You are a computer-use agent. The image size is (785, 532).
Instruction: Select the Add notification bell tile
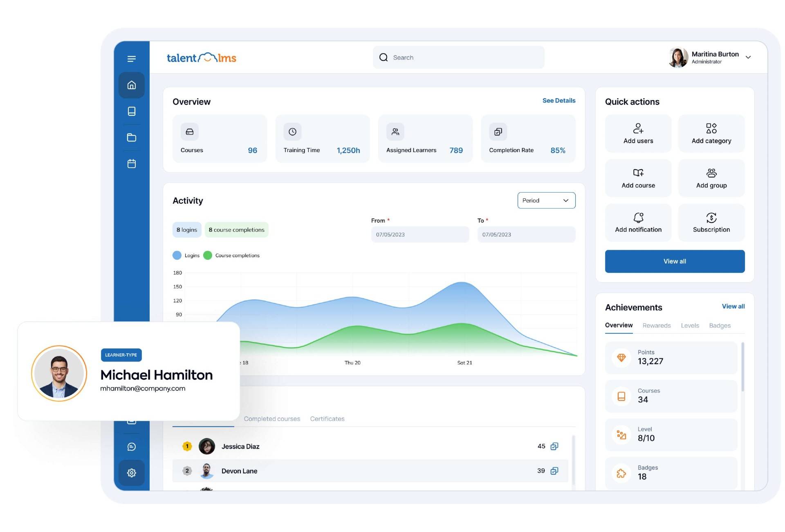pos(638,222)
